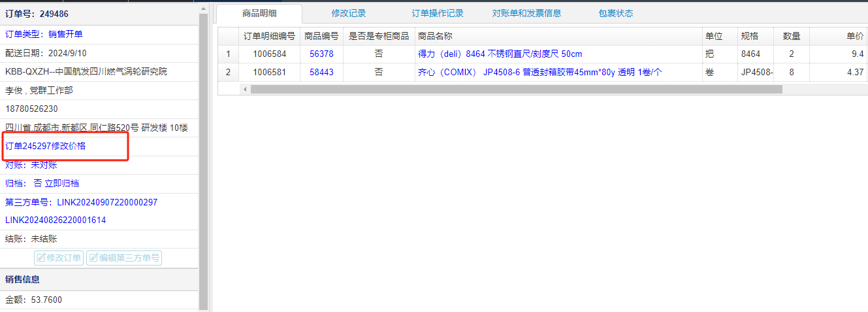
Task: Click the 规格 column header
Action: 755,36
